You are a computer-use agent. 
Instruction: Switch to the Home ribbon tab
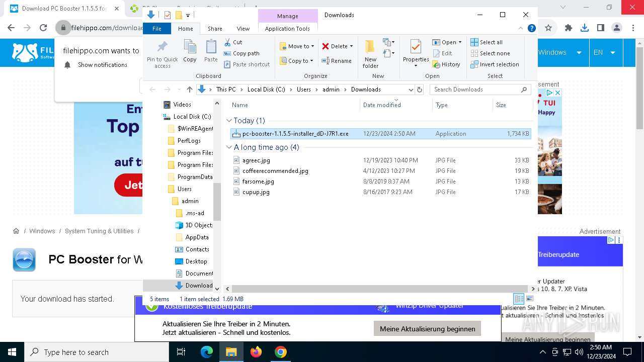[186, 29]
